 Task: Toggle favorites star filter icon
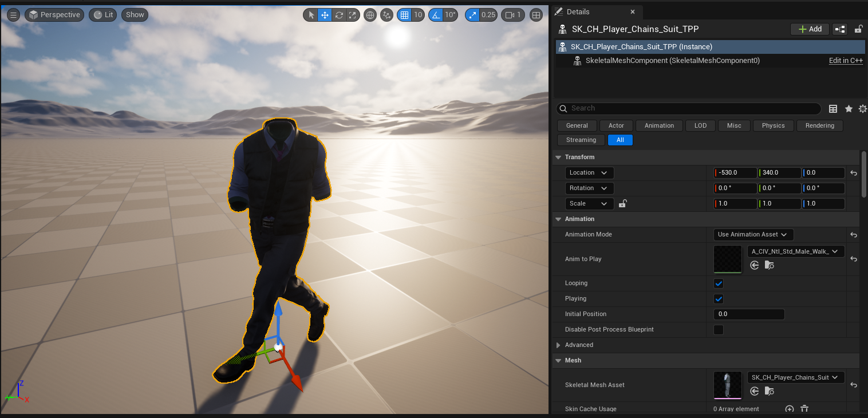click(849, 109)
